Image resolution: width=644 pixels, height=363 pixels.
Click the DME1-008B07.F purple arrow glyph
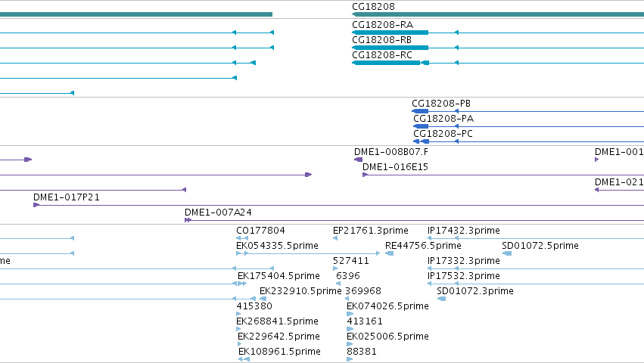click(358, 160)
